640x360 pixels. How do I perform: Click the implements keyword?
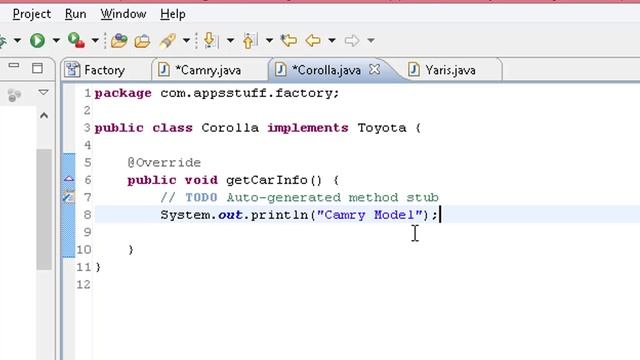pos(308,128)
